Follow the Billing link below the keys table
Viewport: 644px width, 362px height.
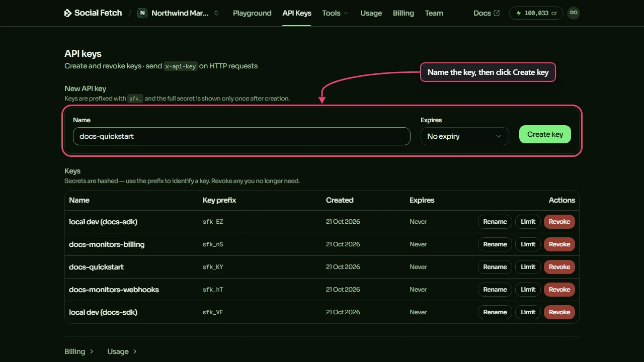click(x=79, y=351)
